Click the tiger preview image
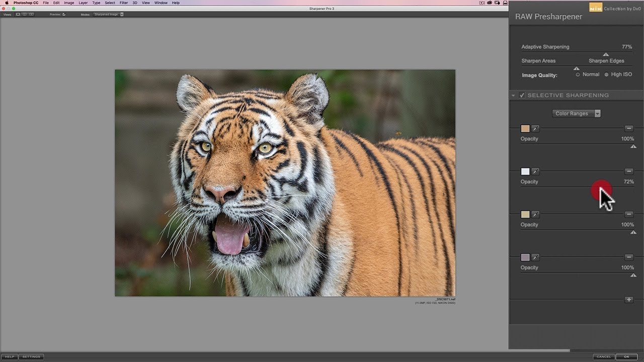Viewport: 644px width, 362px height. (x=285, y=183)
